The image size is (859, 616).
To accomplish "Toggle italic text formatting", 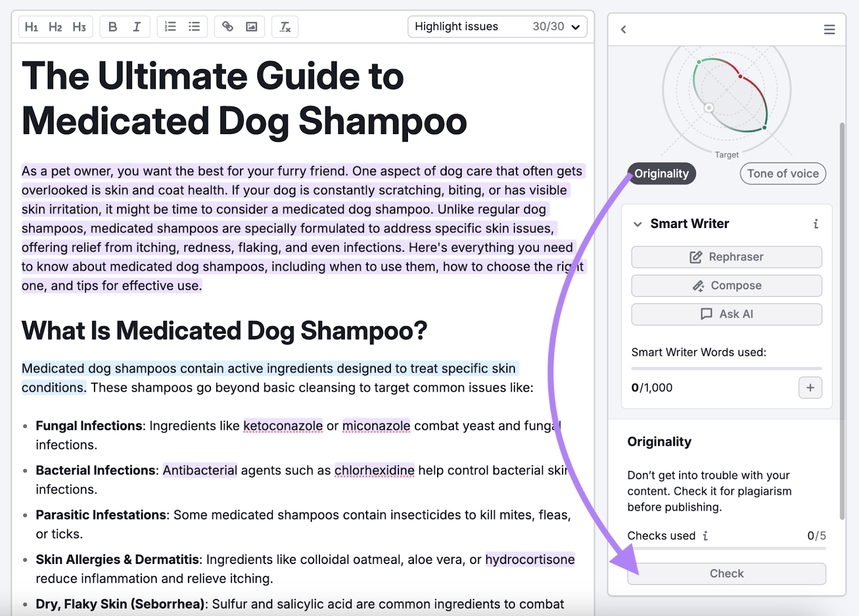I will tap(136, 27).
